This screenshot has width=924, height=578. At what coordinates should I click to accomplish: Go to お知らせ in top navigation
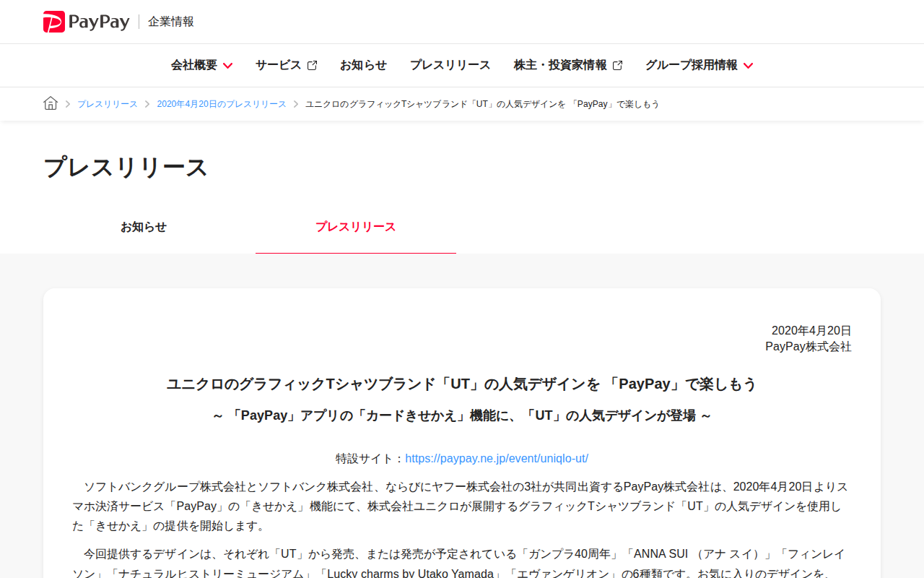pyautogui.click(x=363, y=65)
